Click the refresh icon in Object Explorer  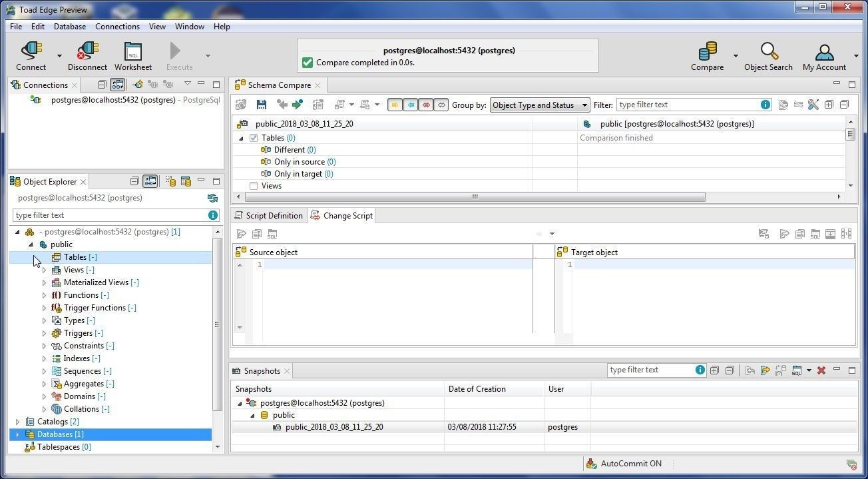212,198
